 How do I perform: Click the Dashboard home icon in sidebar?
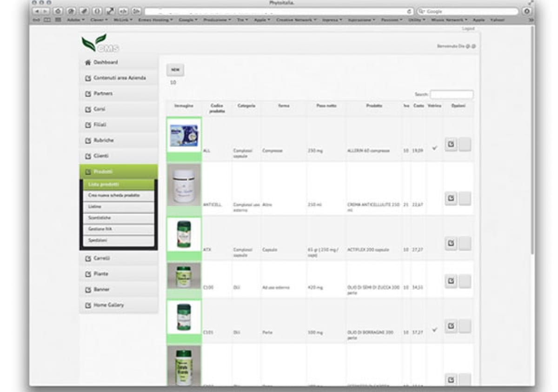coord(87,62)
